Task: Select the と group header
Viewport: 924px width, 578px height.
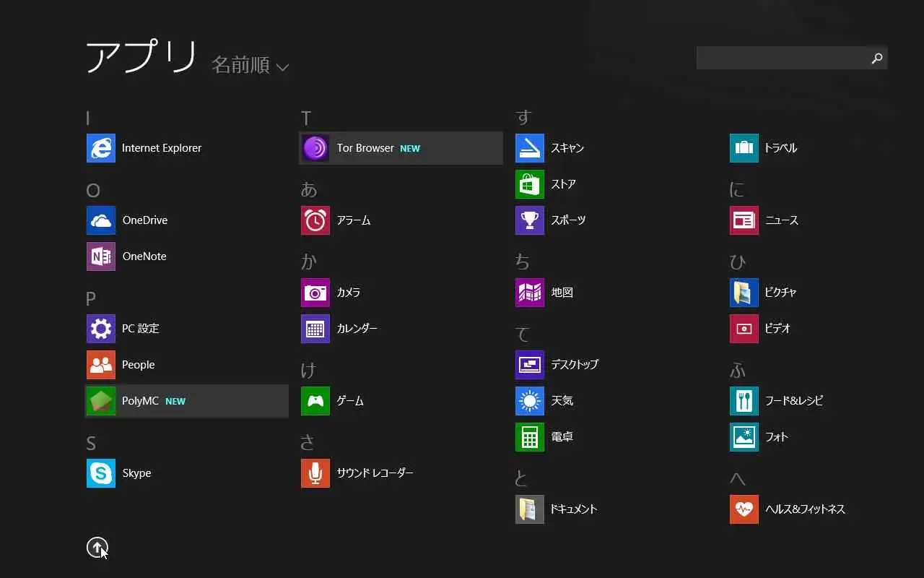Action: (522, 478)
